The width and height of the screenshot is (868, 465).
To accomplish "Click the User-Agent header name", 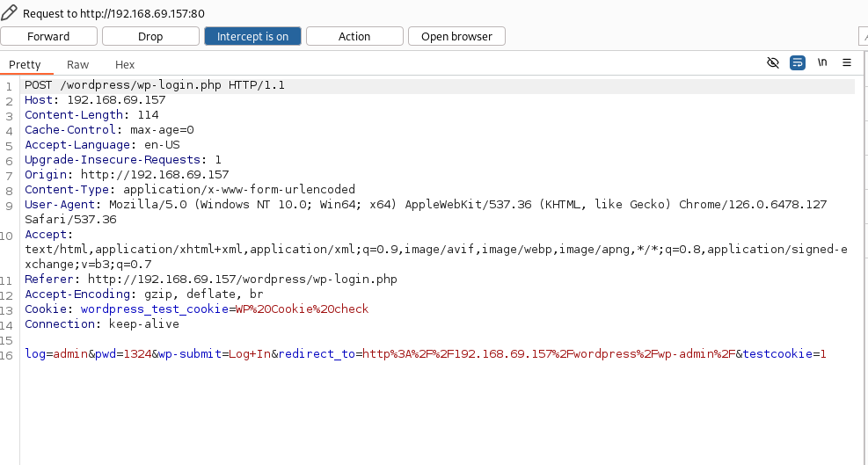I will point(60,204).
